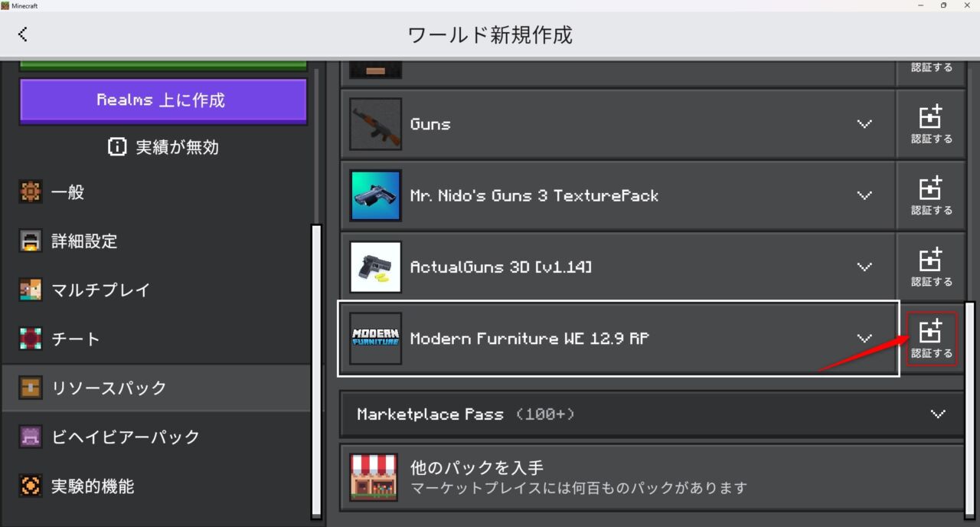Select the 実験的機能 experimental features icon
Viewport: 980px width, 527px height.
[x=31, y=486]
